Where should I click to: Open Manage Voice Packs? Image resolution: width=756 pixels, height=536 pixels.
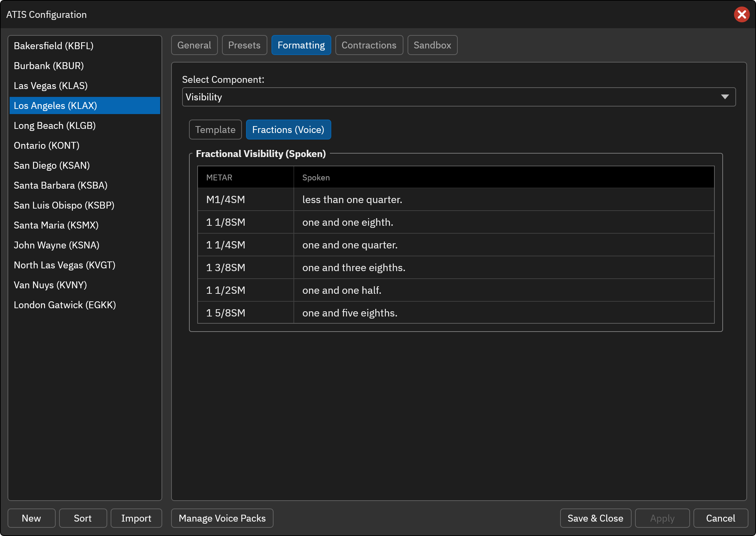pos(222,518)
